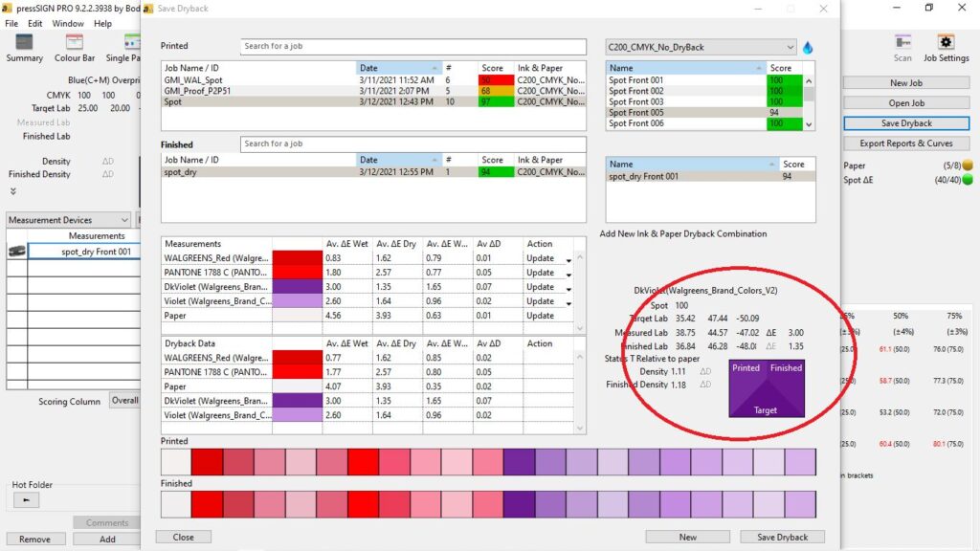Open the Measurement Devices dropdown
The width and height of the screenshot is (980, 551).
click(68, 220)
